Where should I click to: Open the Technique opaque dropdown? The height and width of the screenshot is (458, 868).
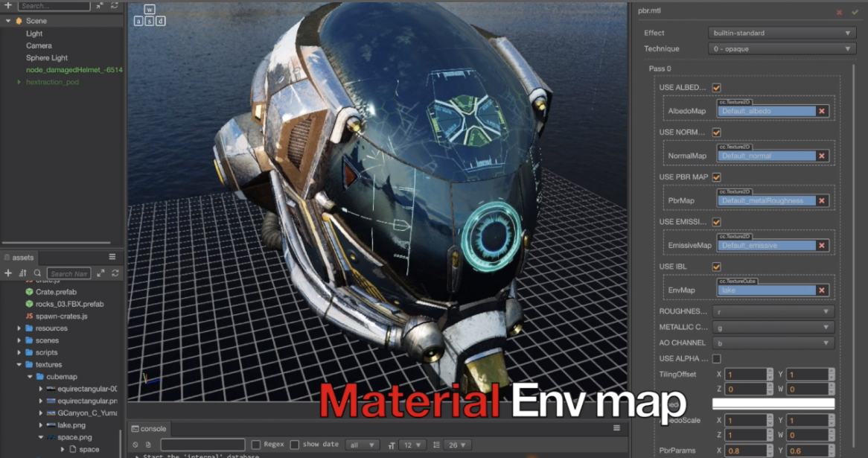[781, 49]
